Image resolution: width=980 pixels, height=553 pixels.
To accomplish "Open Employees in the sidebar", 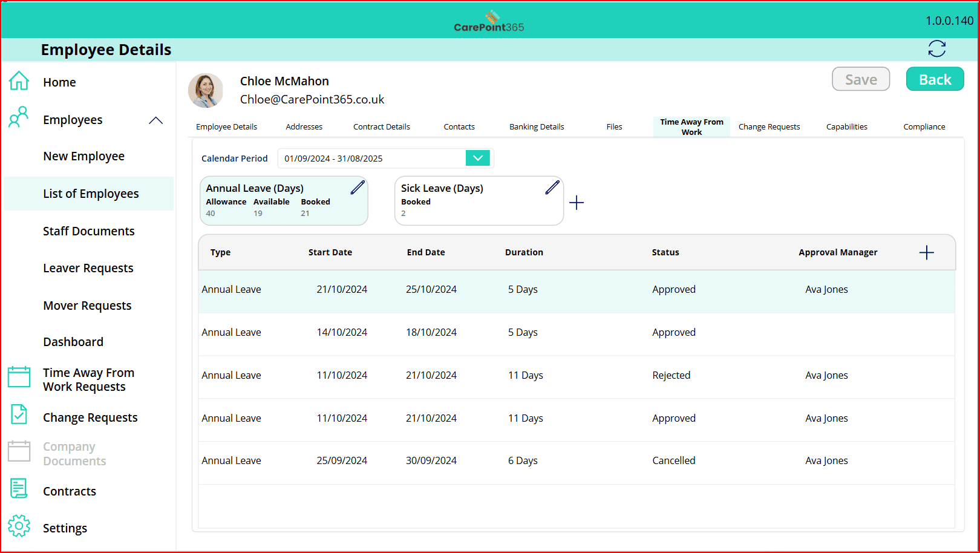I will coord(73,120).
